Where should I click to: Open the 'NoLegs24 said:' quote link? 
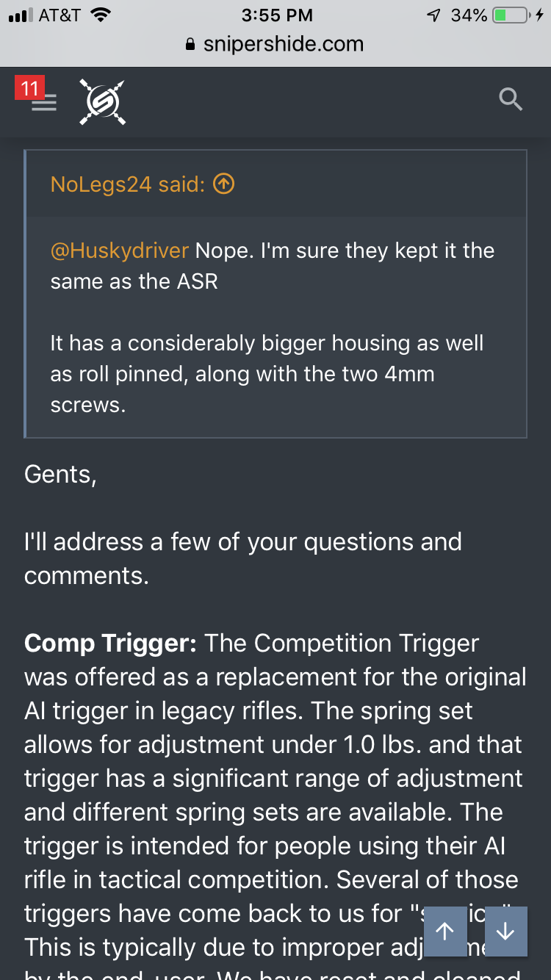click(x=128, y=184)
